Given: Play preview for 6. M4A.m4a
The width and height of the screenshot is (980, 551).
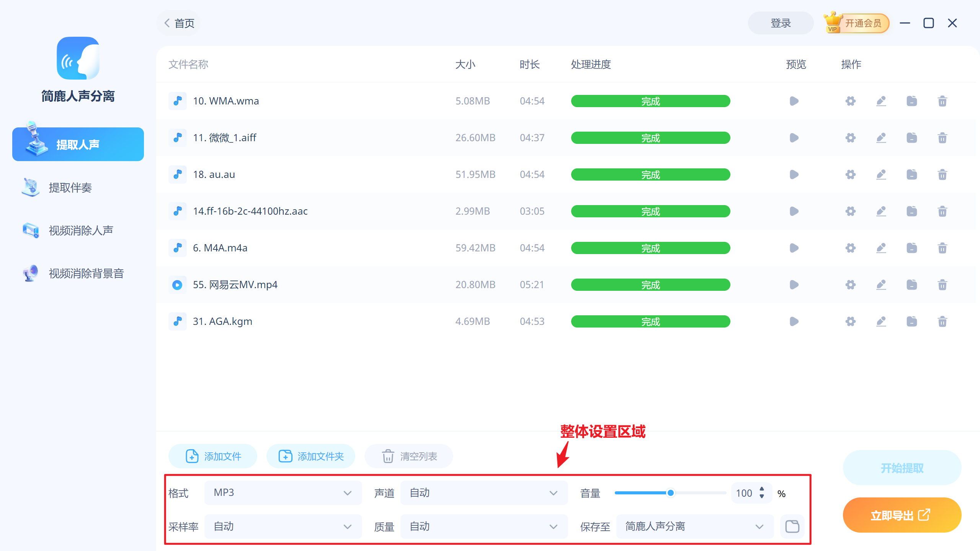Looking at the screenshot, I should coord(794,248).
